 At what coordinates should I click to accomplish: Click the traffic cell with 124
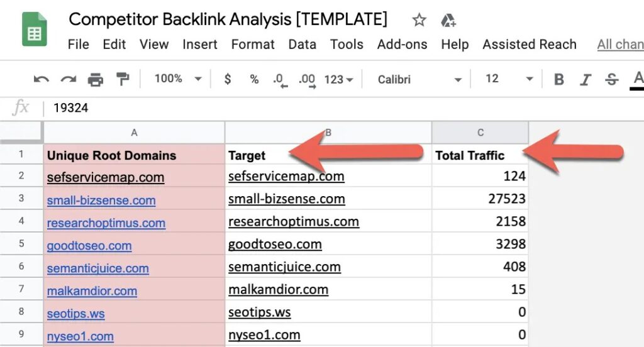coord(480,176)
